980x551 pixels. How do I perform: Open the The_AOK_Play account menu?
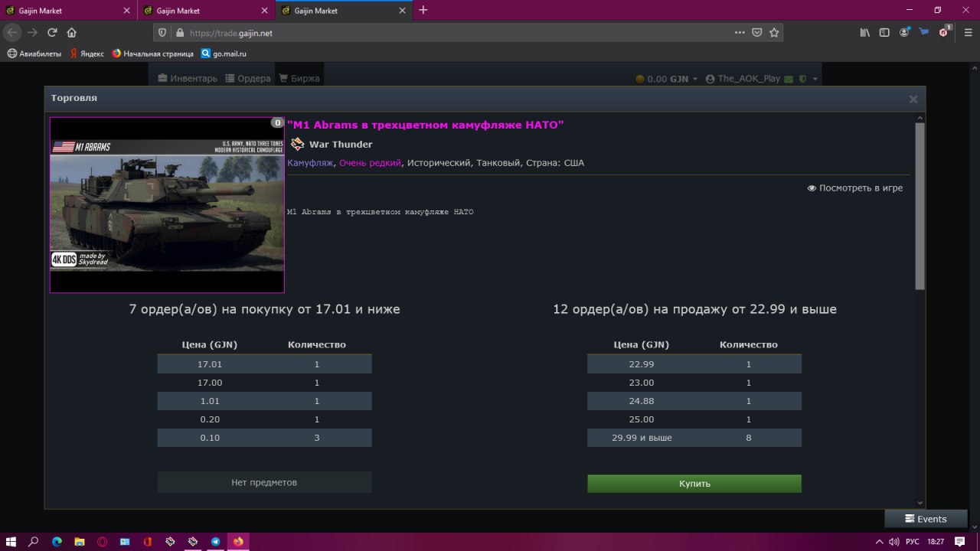(743, 79)
